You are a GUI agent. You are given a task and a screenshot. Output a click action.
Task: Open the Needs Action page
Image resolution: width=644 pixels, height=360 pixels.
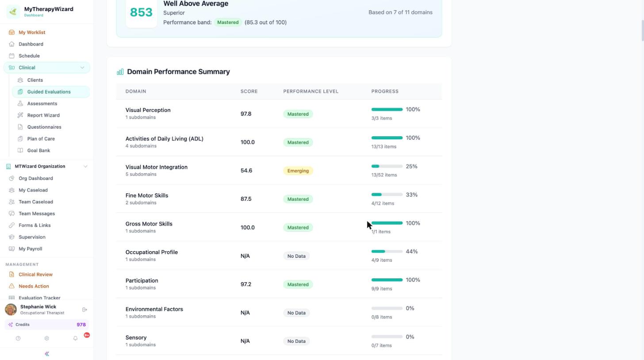(x=34, y=286)
